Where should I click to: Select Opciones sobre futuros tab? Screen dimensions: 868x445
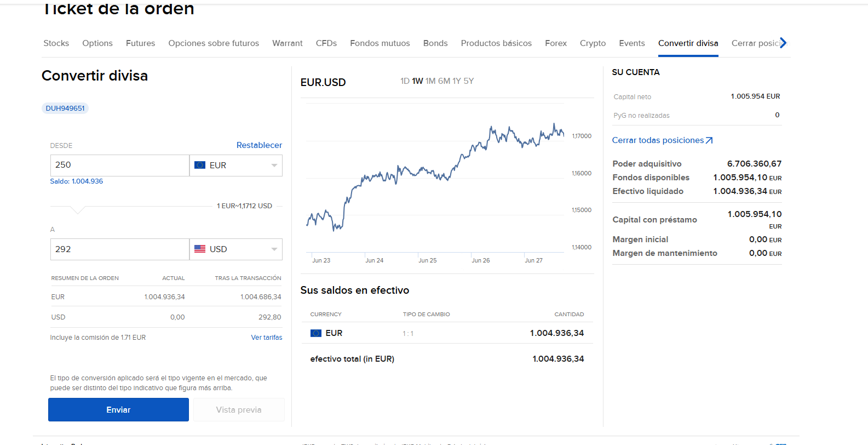(x=214, y=43)
